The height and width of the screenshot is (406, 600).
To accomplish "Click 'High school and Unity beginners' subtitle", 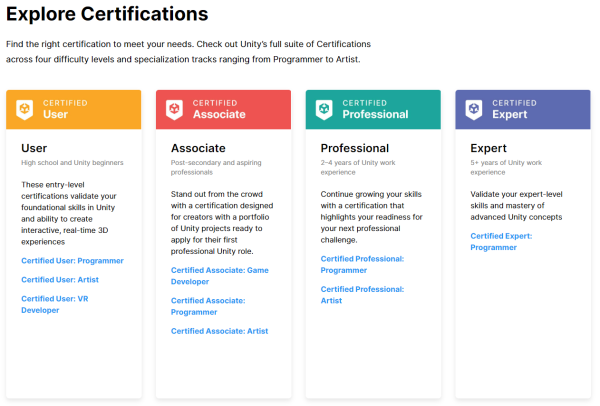I will pos(72,163).
